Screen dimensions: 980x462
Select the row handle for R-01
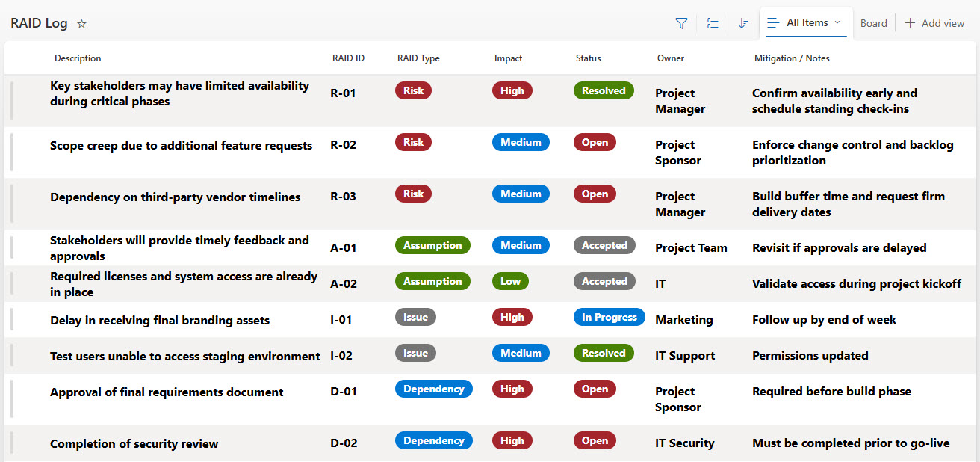click(x=12, y=100)
